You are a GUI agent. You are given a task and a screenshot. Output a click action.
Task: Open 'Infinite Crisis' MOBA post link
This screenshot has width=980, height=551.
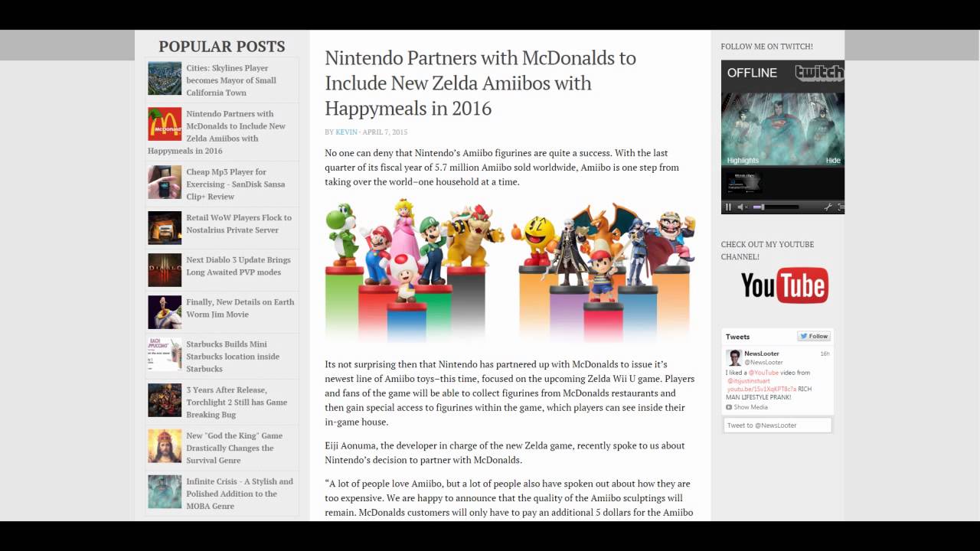[x=240, y=494]
